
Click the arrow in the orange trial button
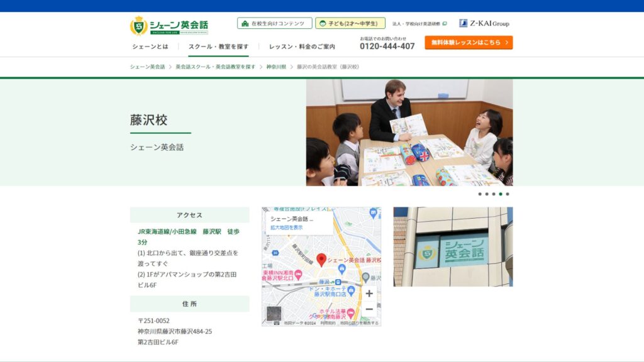coord(507,42)
